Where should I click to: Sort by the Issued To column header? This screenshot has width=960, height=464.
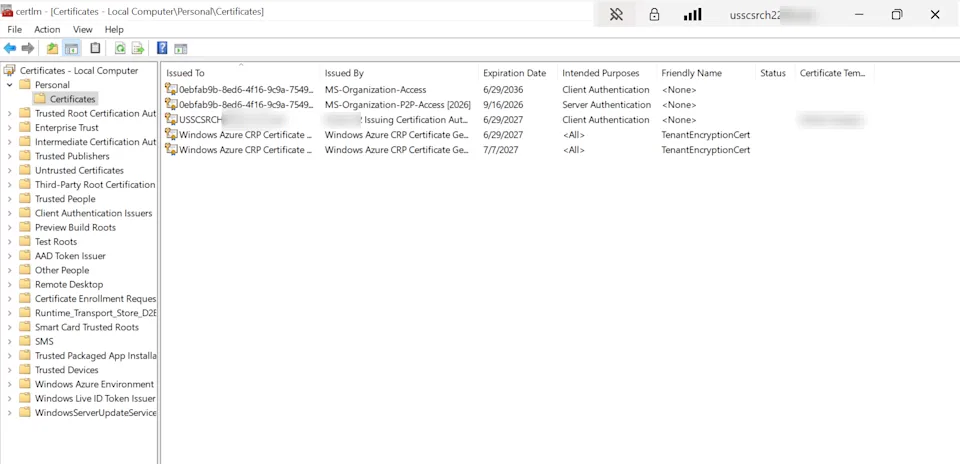pos(240,73)
